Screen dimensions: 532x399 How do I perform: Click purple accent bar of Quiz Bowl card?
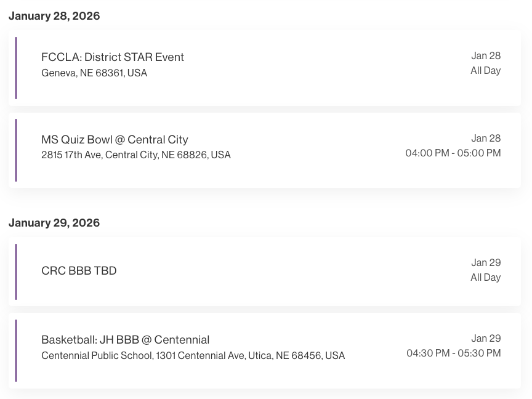(x=16, y=150)
